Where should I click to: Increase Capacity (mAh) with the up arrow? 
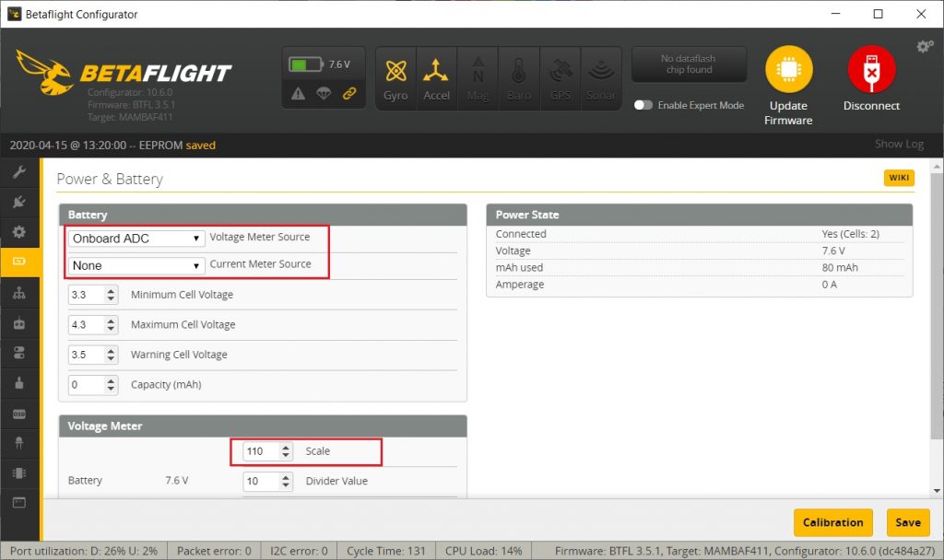(x=111, y=380)
